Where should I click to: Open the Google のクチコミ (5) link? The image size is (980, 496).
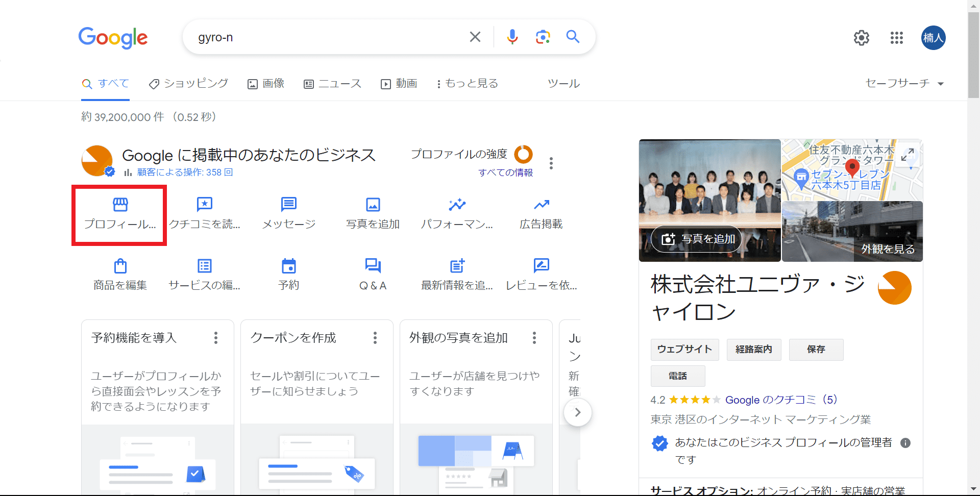click(781, 400)
